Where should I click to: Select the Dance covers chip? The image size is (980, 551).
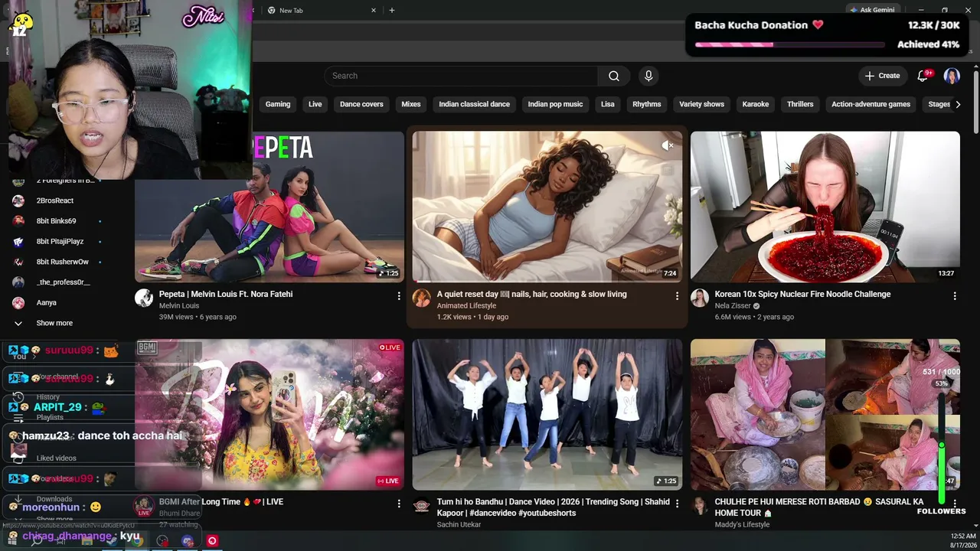361,104
